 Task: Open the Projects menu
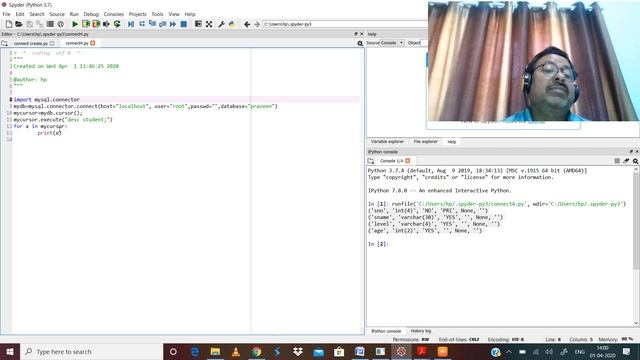pos(138,14)
